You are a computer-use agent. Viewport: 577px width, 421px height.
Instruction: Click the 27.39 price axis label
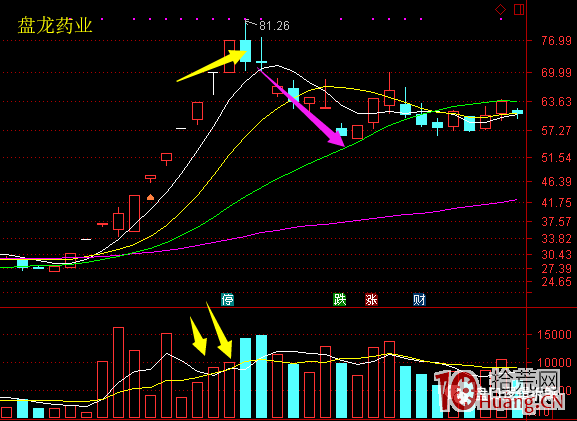[556, 269]
